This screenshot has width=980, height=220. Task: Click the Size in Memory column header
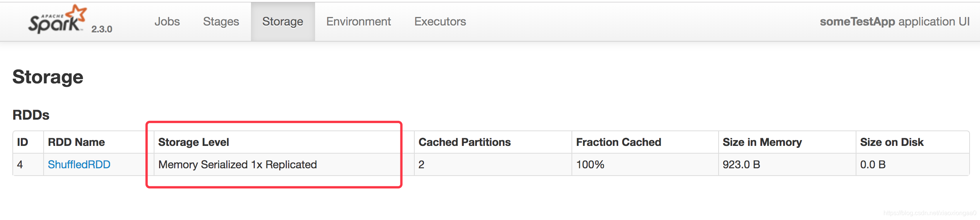[762, 142]
